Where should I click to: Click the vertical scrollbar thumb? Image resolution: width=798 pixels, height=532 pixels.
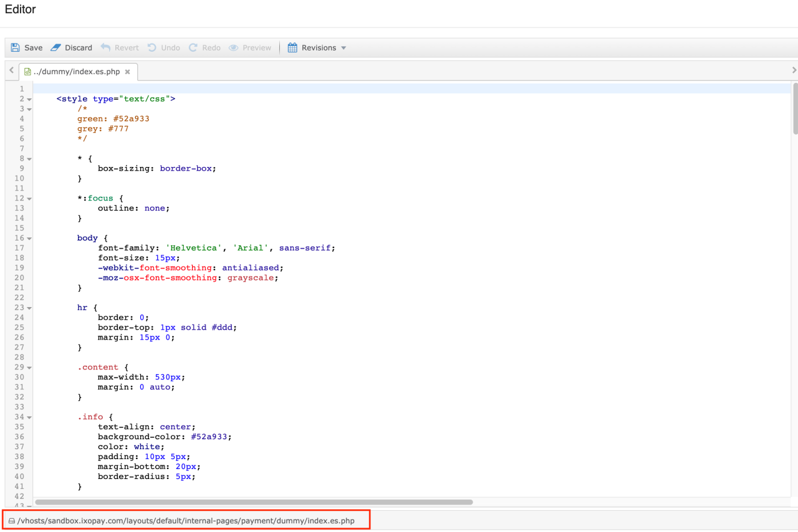coord(795,108)
